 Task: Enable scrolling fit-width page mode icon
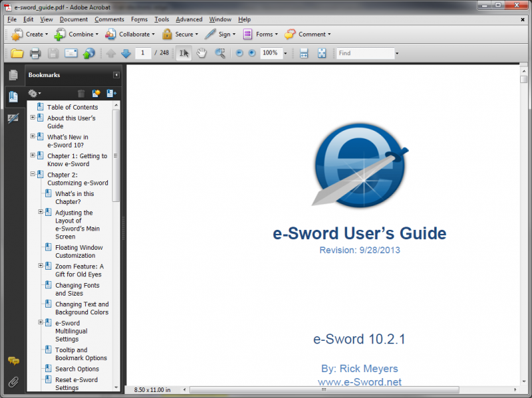point(304,53)
